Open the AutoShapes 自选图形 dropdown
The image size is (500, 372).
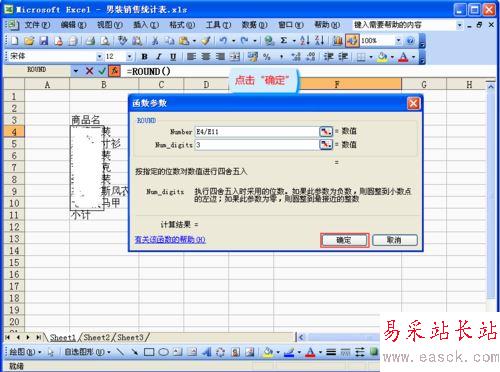(87, 352)
